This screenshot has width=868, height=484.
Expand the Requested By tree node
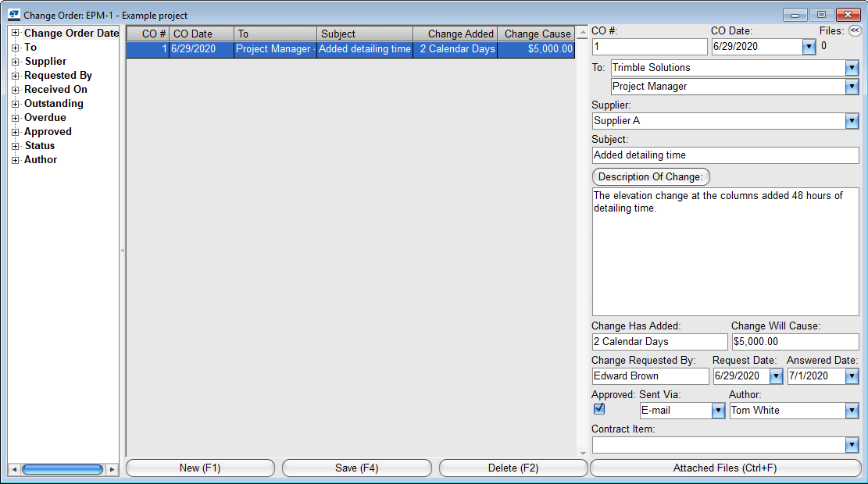pos(16,75)
